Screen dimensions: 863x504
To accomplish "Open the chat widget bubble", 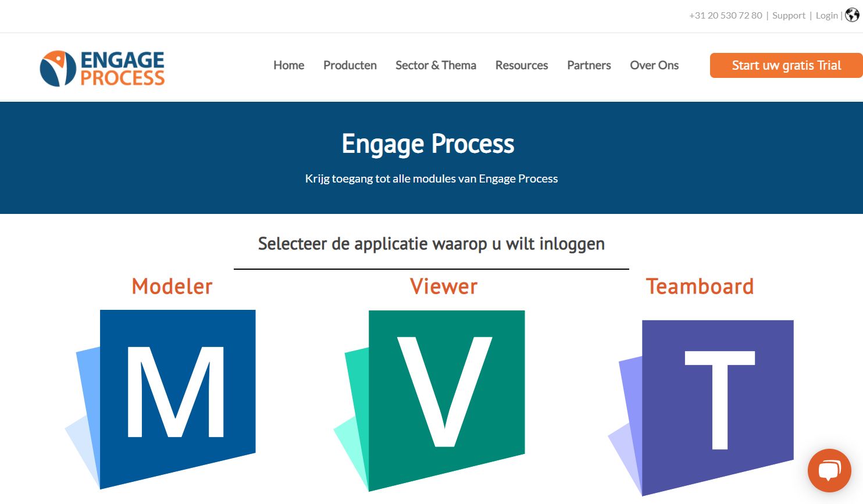I will pyautogui.click(x=829, y=471).
